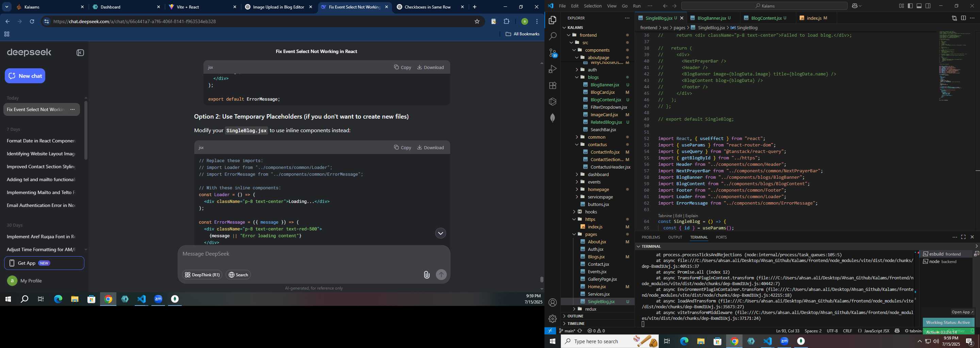
Task: Click the main* git branch indicator
Action: 567,331
